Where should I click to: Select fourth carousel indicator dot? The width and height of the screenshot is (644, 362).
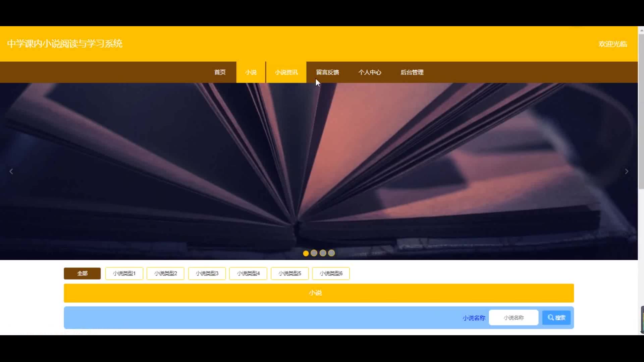pyautogui.click(x=331, y=253)
